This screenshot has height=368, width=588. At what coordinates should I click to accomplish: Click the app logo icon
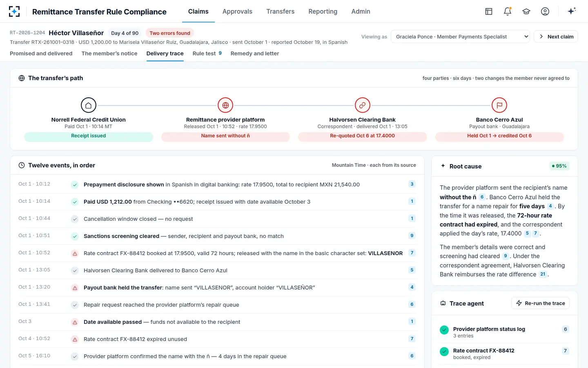[x=14, y=11]
